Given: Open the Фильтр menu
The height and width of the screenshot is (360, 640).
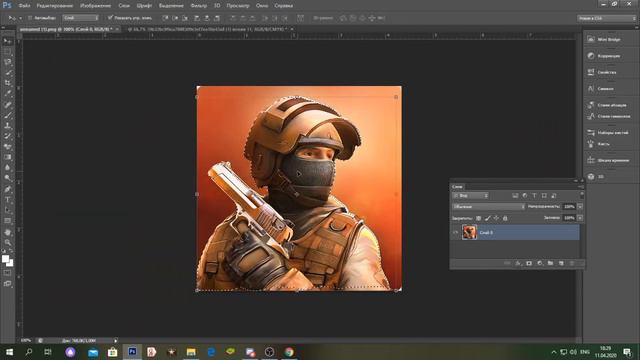Looking at the screenshot, I should pos(198,6).
